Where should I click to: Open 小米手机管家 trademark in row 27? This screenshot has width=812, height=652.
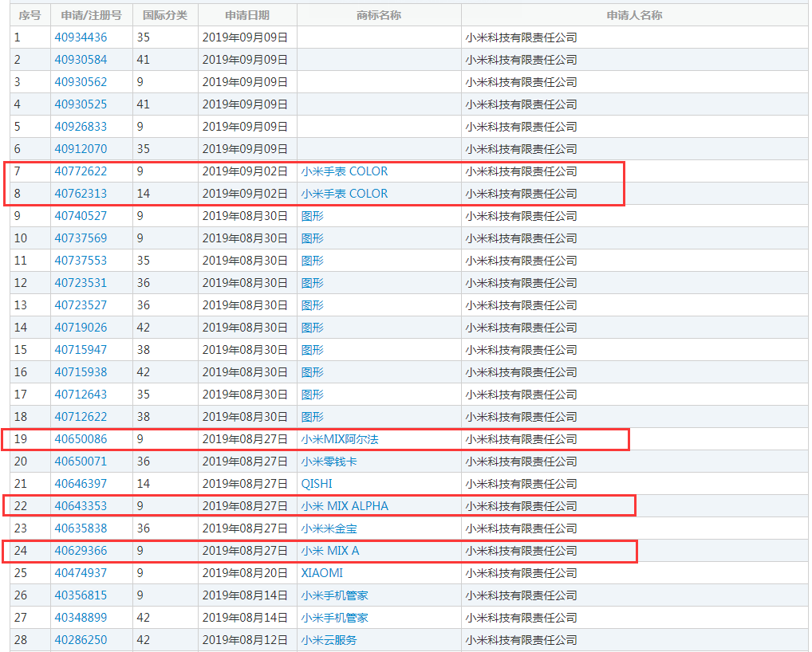point(334,618)
